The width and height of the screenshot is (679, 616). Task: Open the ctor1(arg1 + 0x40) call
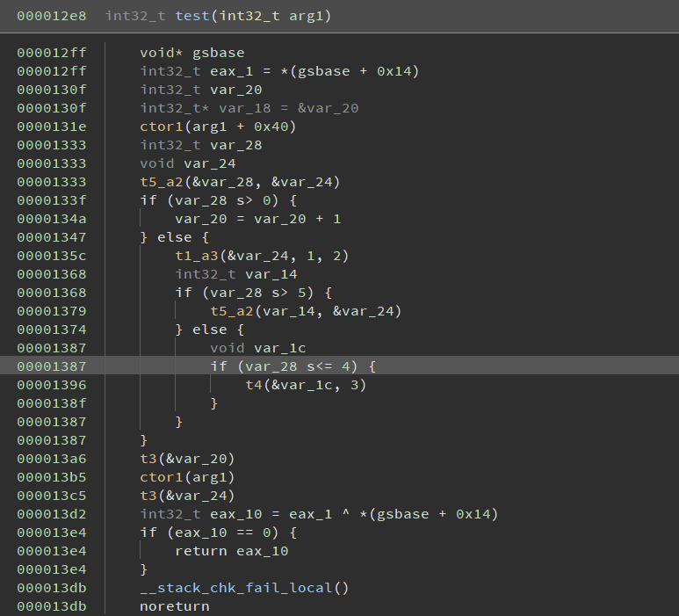tap(218, 127)
